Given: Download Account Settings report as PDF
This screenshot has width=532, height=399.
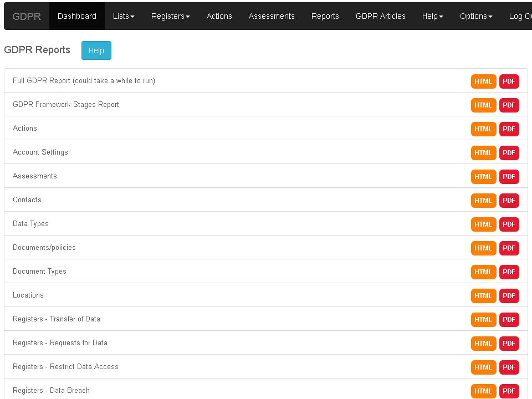Looking at the screenshot, I should coord(509,153).
